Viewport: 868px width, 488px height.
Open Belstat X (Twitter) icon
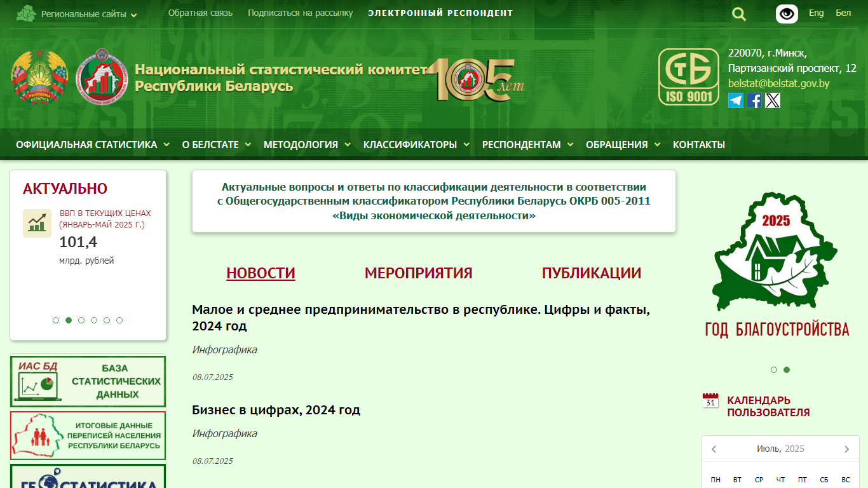coord(773,100)
